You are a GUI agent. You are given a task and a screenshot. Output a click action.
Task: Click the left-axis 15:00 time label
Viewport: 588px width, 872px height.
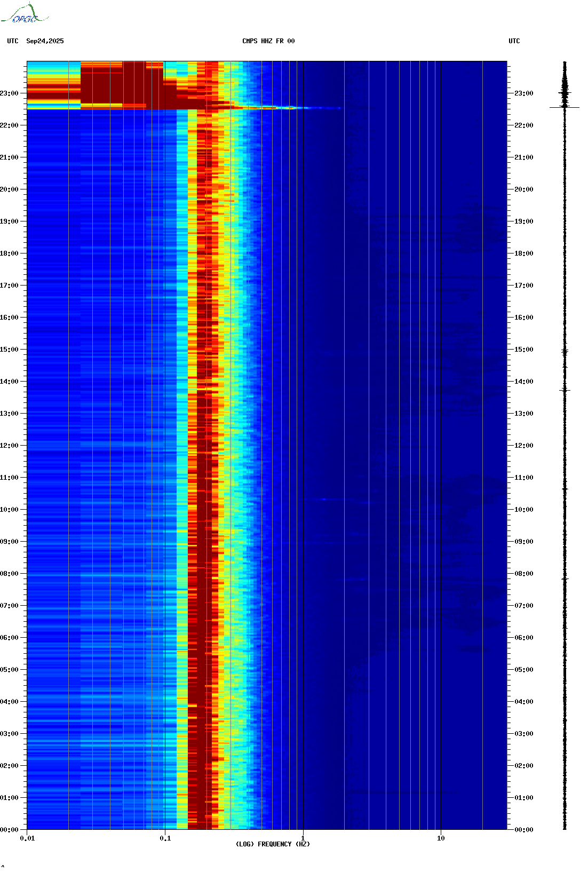click(9, 350)
